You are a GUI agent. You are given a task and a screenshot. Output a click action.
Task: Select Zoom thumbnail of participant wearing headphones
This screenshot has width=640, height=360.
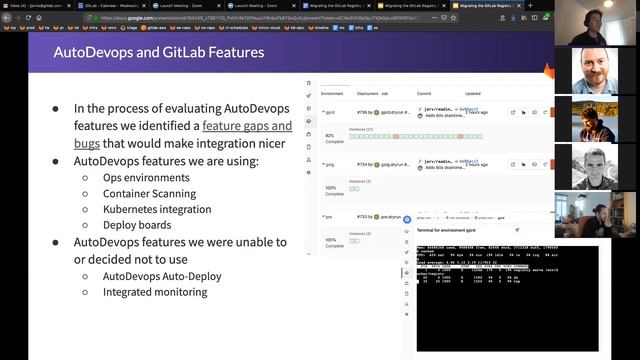[595, 22]
